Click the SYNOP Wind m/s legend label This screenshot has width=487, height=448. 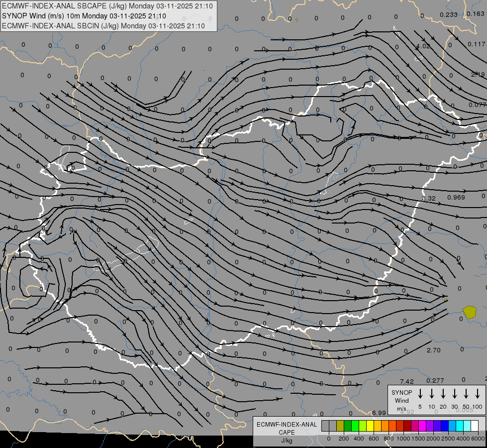click(401, 400)
